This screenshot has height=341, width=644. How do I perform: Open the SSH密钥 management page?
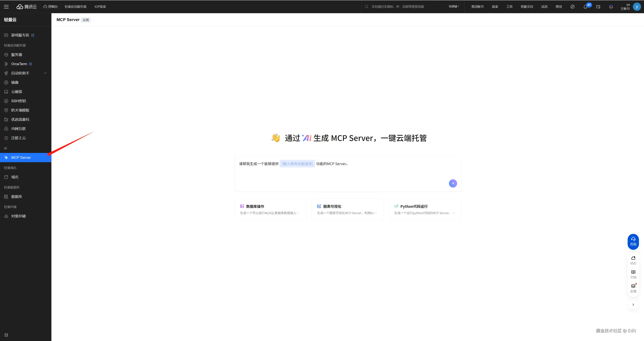coord(19,101)
